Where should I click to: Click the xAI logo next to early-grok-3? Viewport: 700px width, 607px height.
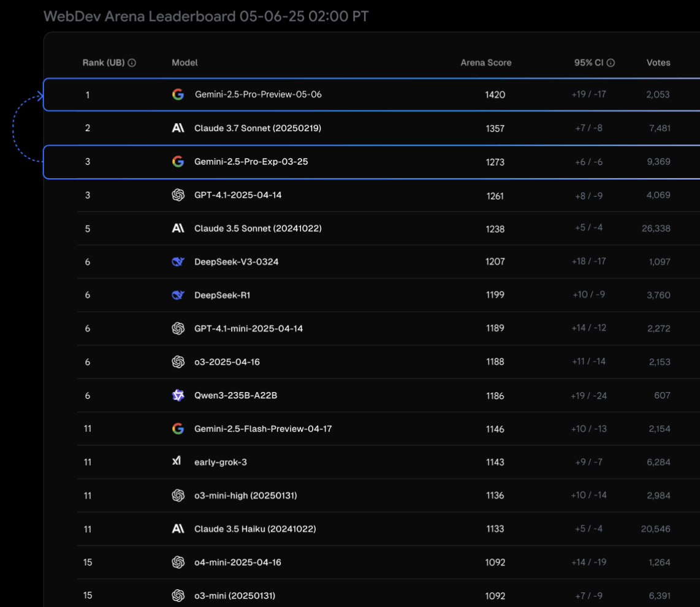point(177,462)
